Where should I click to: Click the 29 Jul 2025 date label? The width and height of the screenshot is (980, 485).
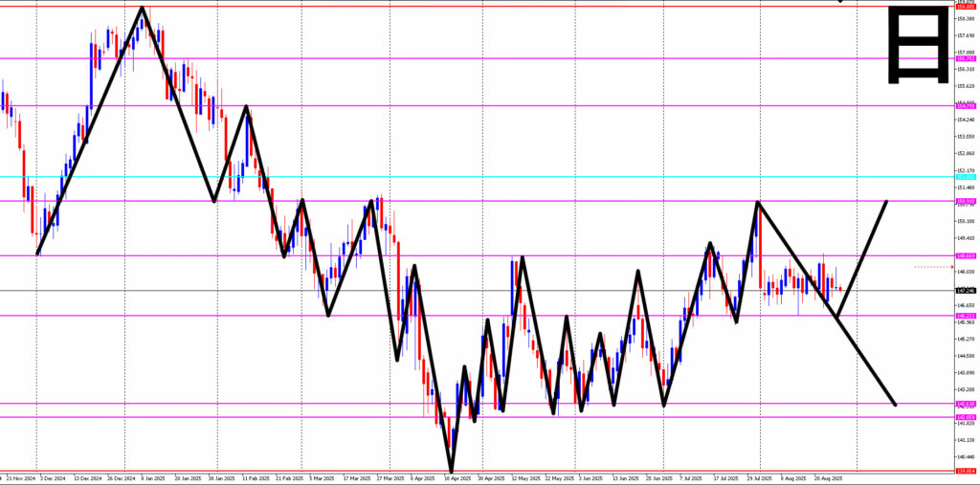[759, 478]
